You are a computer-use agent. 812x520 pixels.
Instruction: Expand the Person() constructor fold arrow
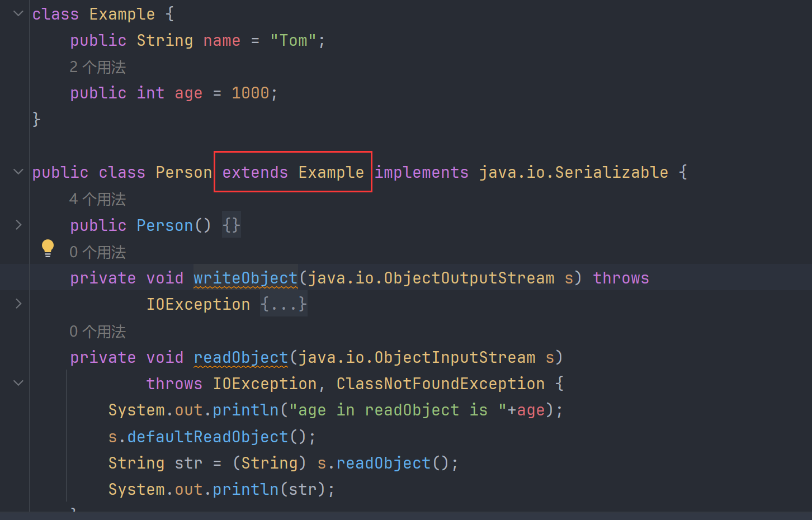pos(18,225)
